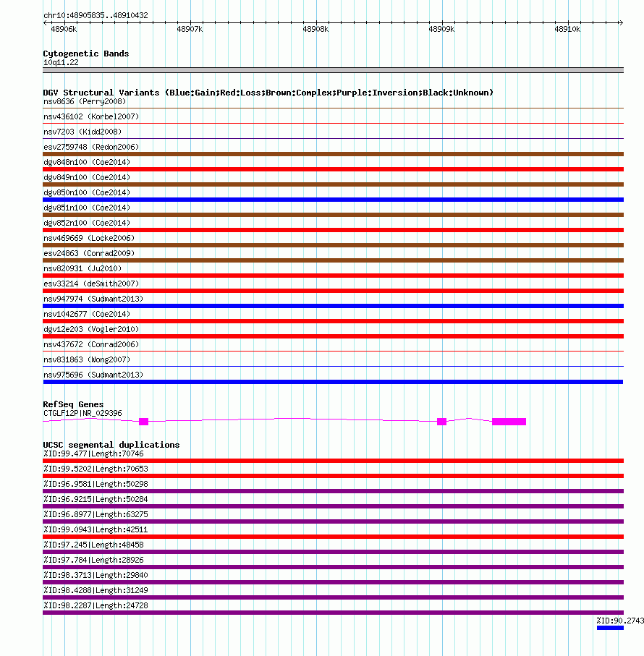
Task: Select %ID:99.5202|Length:70653 duplication label
Action: tap(96, 469)
